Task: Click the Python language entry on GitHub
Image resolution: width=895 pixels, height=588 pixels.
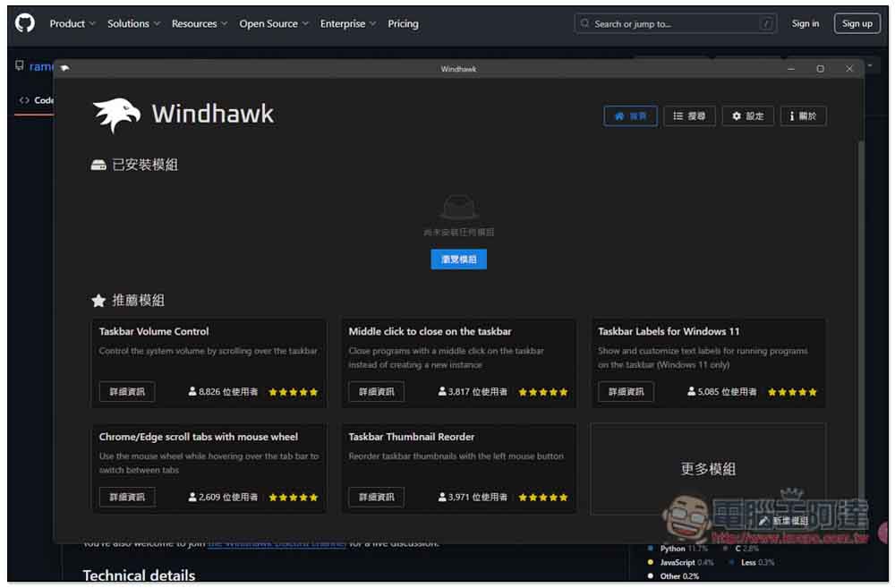Action: [678, 549]
